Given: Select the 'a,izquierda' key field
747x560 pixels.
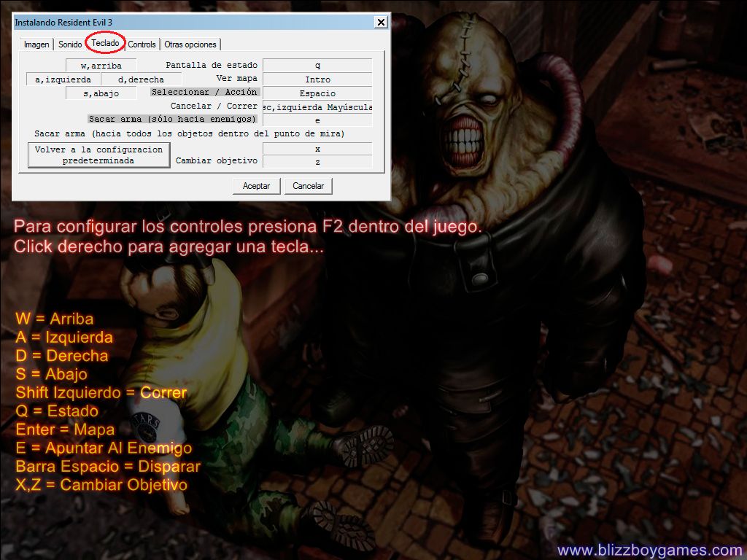Looking at the screenshot, I should [63, 79].
